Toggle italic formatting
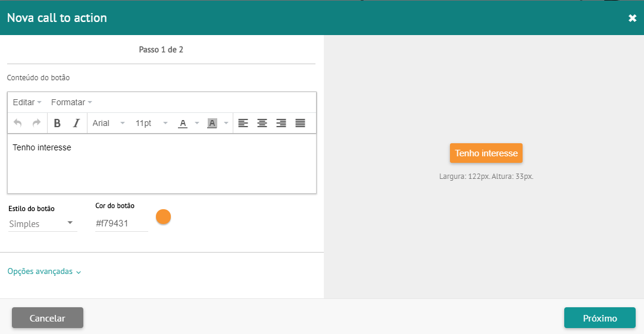Screen dimensions: 644x334 tap(76, 122)
